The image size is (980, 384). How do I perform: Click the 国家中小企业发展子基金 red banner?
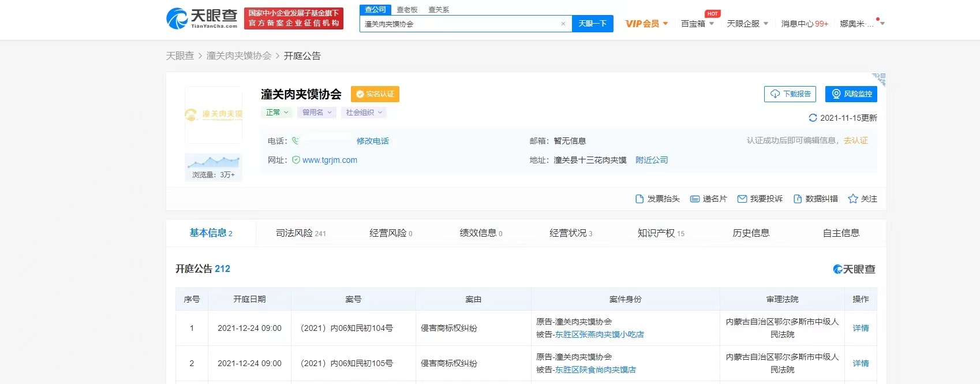coord(294,18)
